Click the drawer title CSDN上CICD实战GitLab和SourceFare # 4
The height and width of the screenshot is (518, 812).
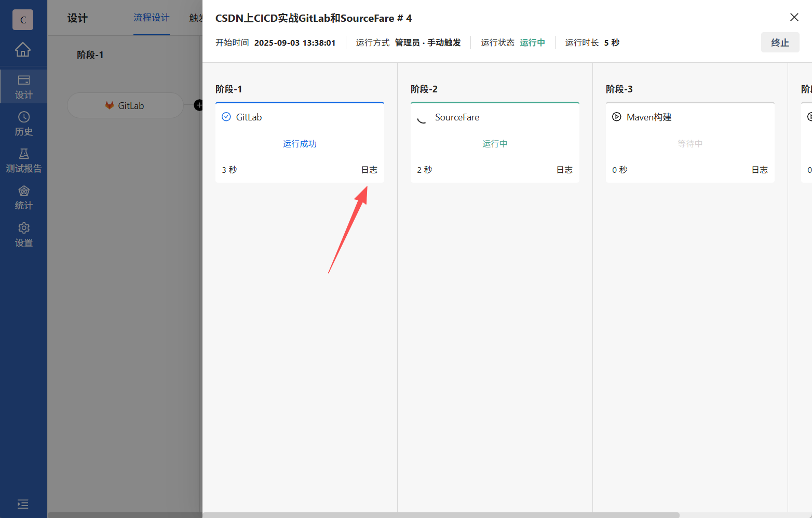click(x=314, y=18)
